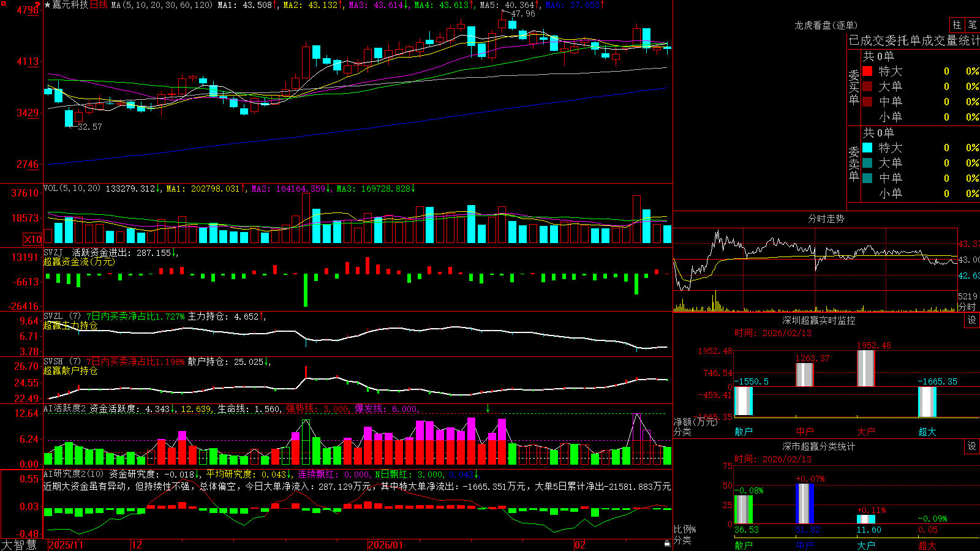Click the 深圳超赢实时监控 panel title
Screen dimensions: 980x551
pos(819,320)
